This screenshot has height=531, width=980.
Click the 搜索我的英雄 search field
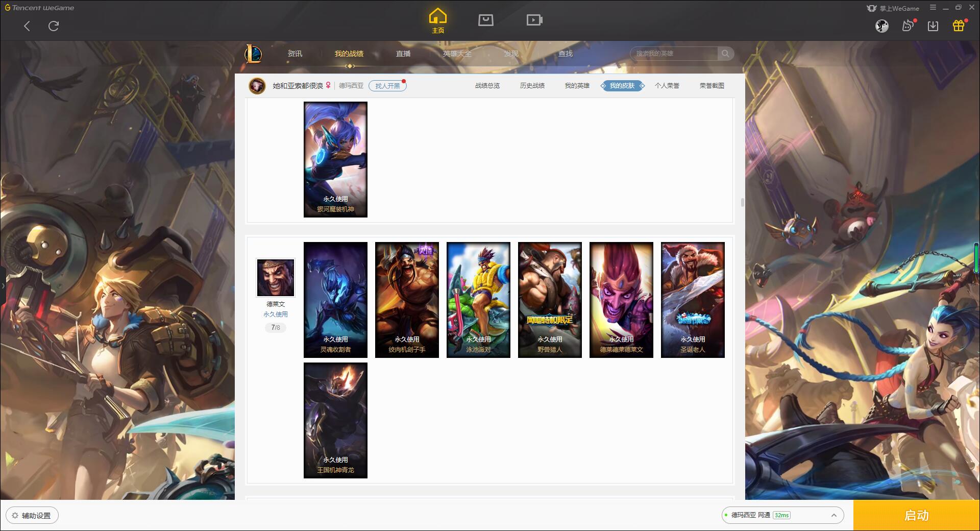click(675, 54)
